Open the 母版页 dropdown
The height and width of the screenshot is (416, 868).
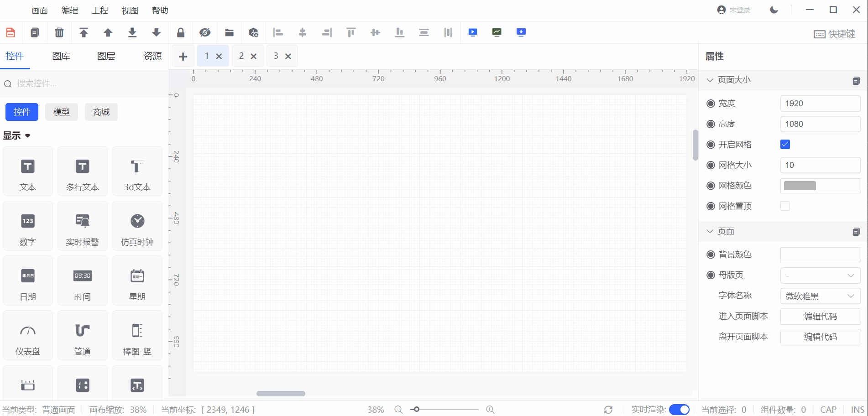820,276
